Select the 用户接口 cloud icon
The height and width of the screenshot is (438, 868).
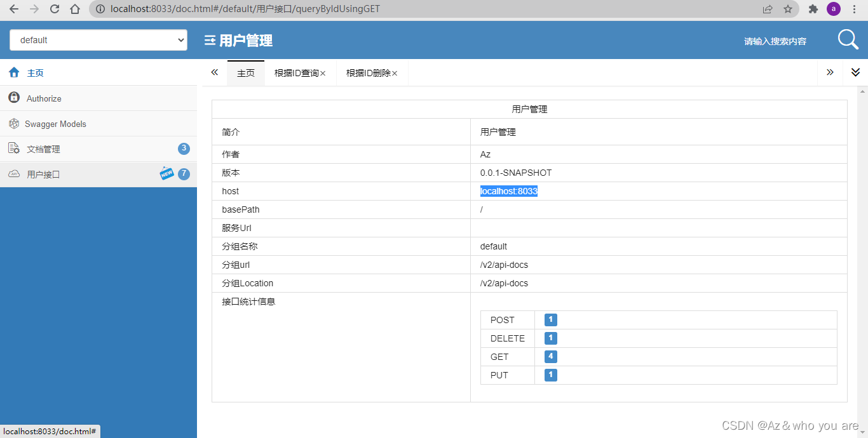point(14,174)
